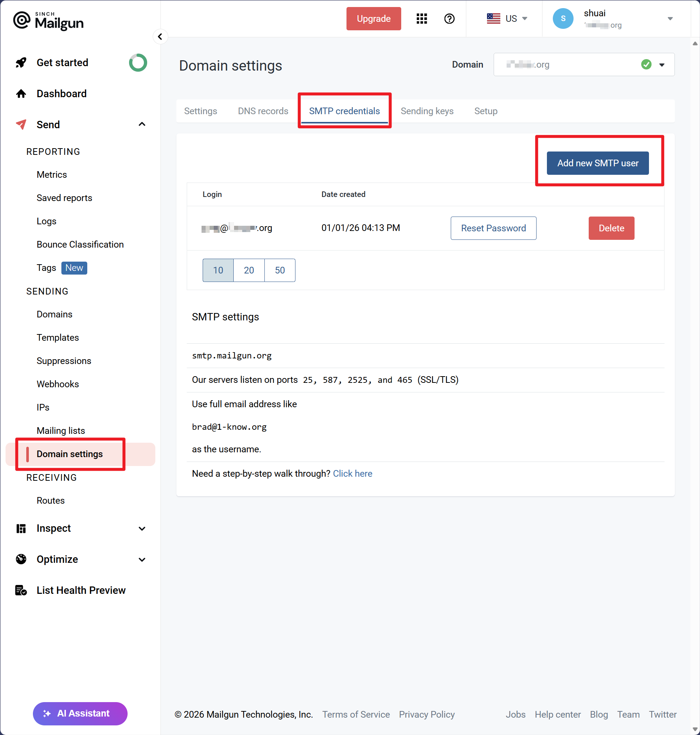
Task: Open the apps grid icon
Action: tap(422, 18)
